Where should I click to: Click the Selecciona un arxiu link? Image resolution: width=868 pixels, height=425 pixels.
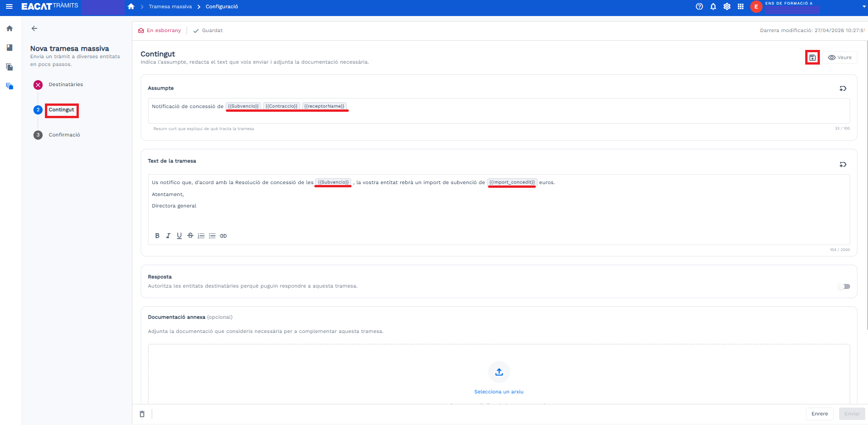[x=499, y=392]
